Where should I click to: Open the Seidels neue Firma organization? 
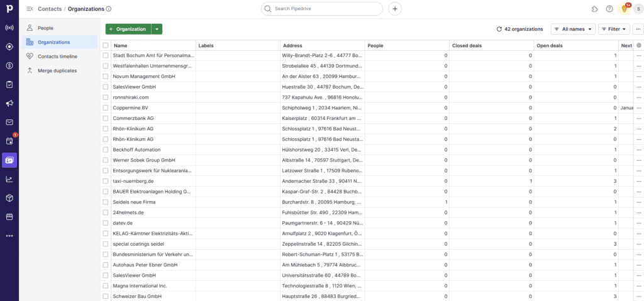135,202
